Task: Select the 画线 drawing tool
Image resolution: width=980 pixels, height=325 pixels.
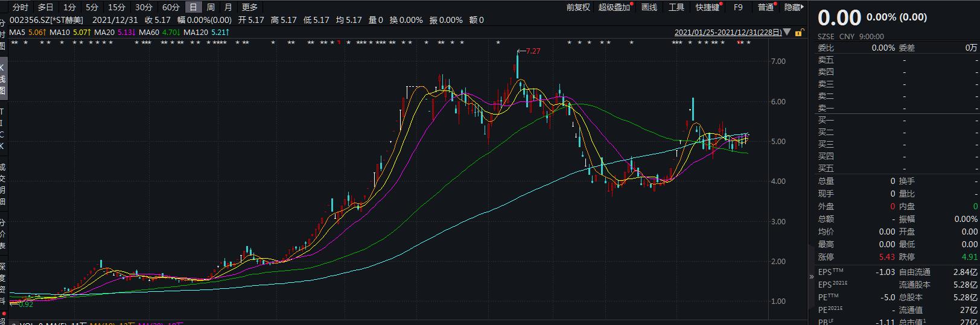Action: (649, 7)
